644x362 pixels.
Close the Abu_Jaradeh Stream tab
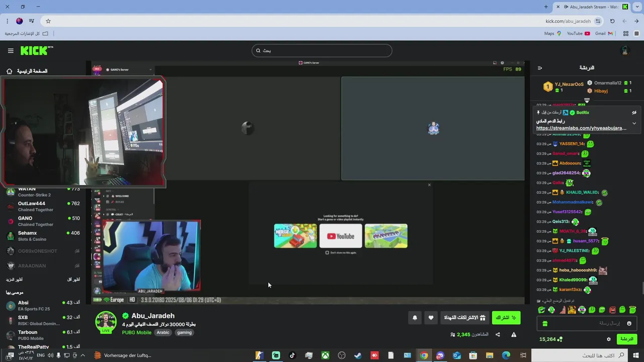(x=557, y=7)
